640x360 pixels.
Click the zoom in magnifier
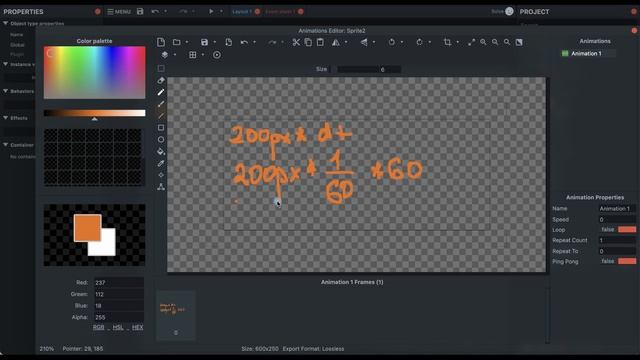click(483, 42)
